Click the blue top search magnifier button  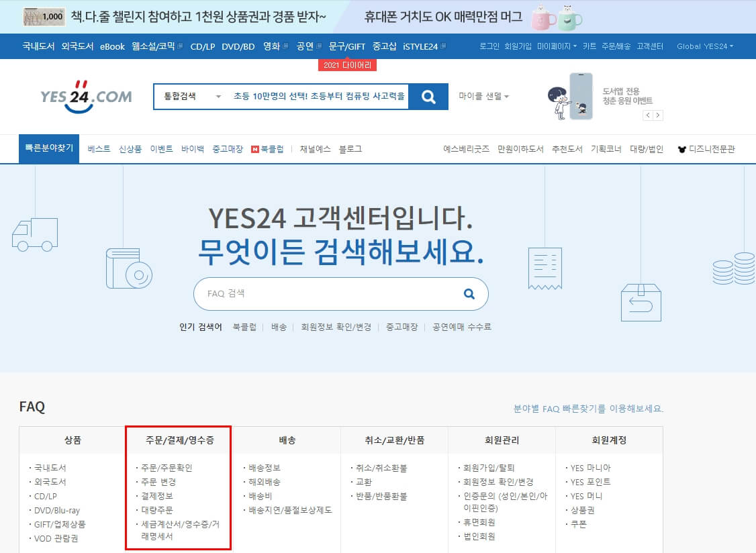pyautogui.click(x=428, y=97)
